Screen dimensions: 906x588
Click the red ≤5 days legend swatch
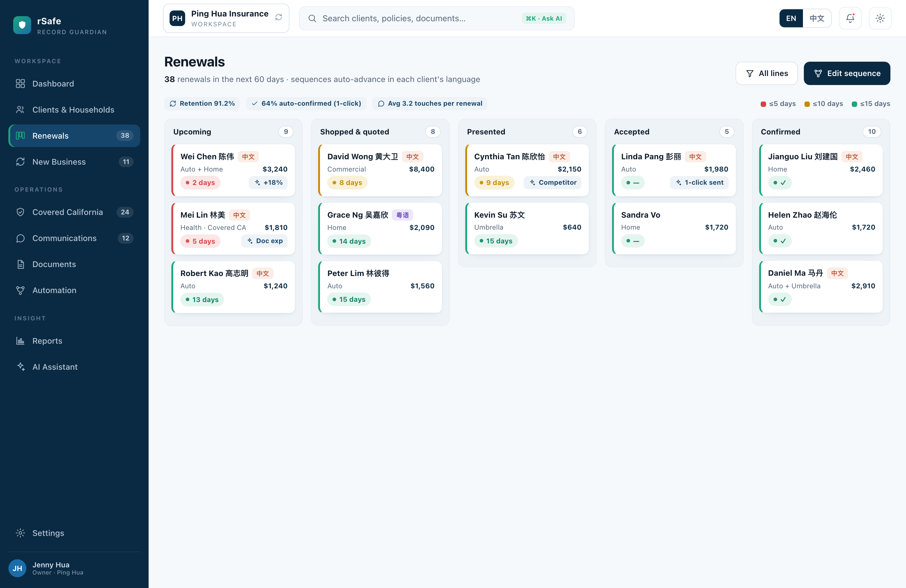[763, 104]
